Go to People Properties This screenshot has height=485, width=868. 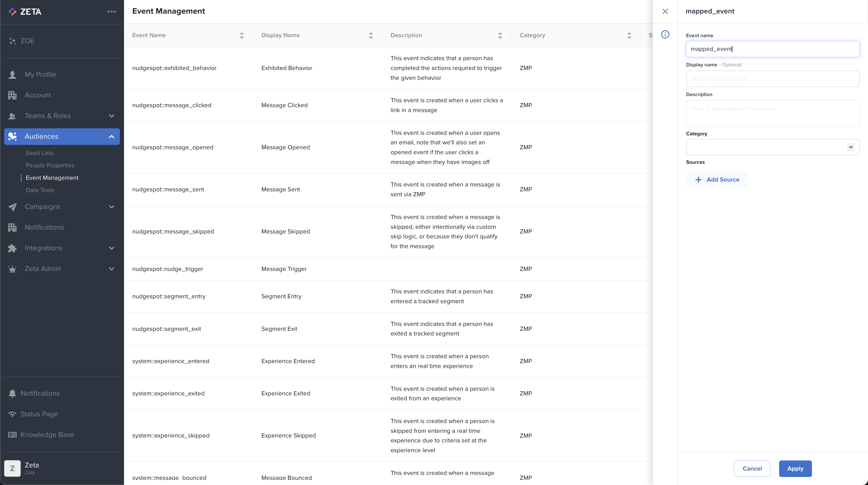point(50,165)
